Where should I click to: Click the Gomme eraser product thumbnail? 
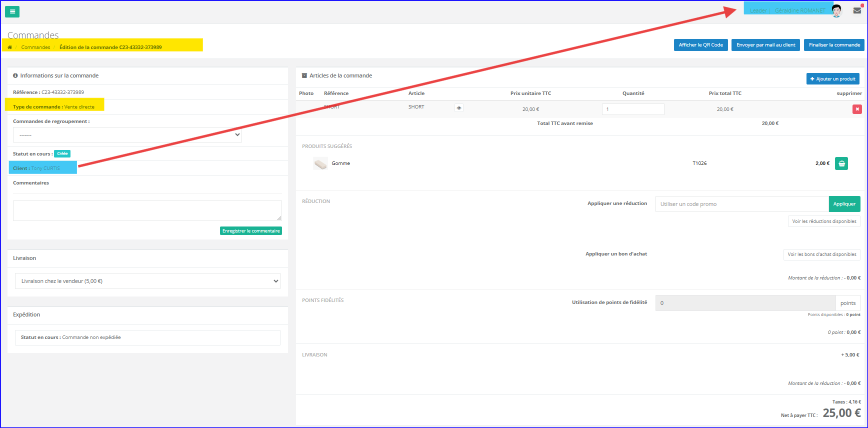coord(320,163)
